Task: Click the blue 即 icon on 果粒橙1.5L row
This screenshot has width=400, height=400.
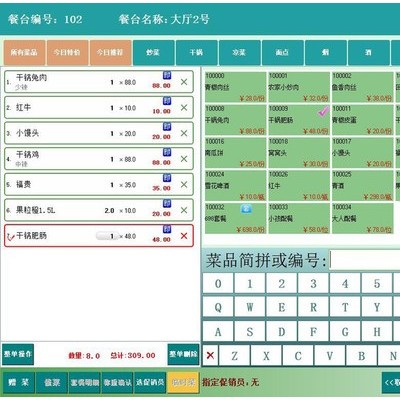Action: [x=167, y=203]
